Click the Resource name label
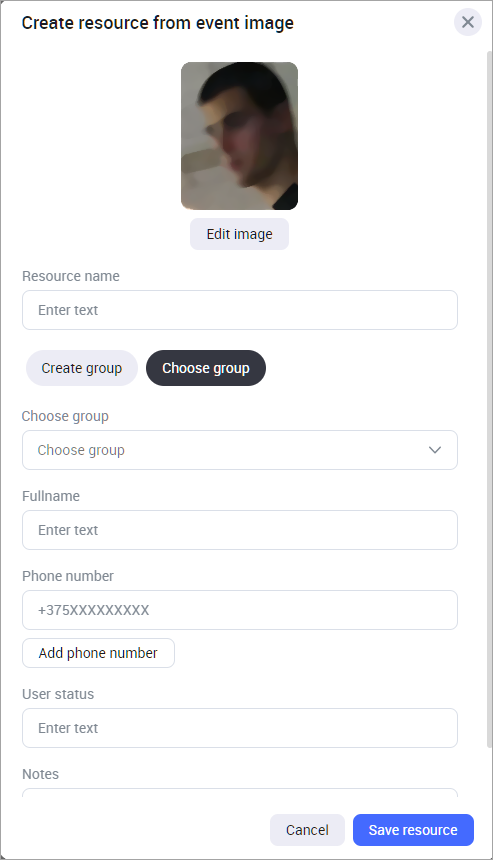 pyautogui.click(x=71, y=276)
